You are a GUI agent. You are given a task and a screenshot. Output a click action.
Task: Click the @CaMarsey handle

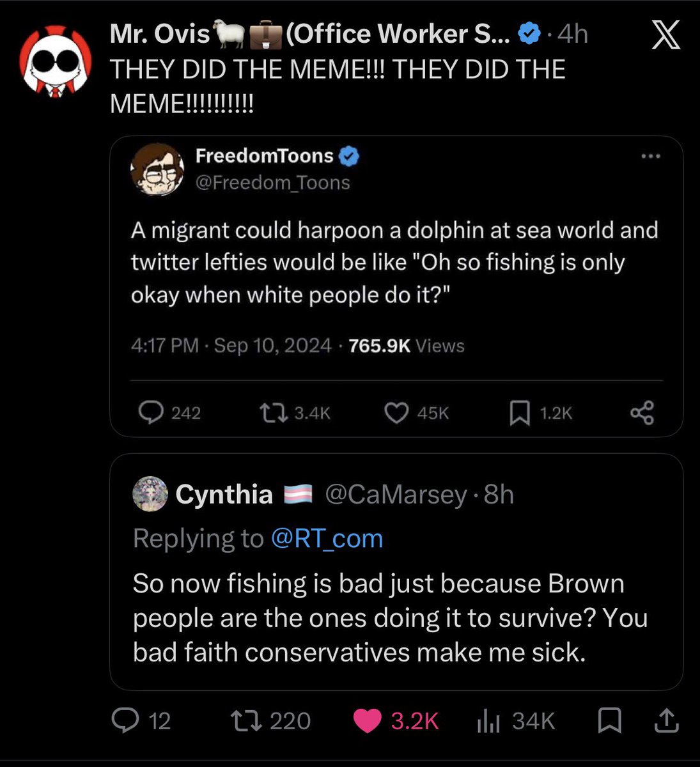click(x=396, y=495)
